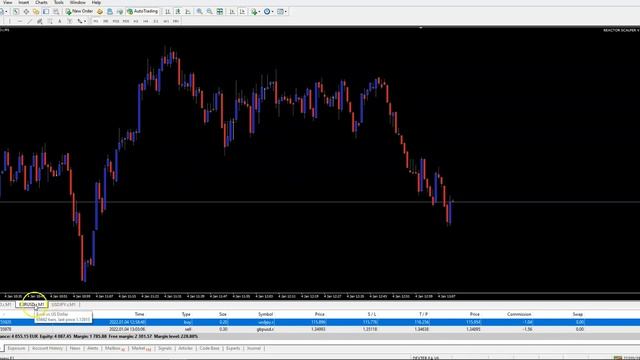Zoom out on the chart

[209, 11]
